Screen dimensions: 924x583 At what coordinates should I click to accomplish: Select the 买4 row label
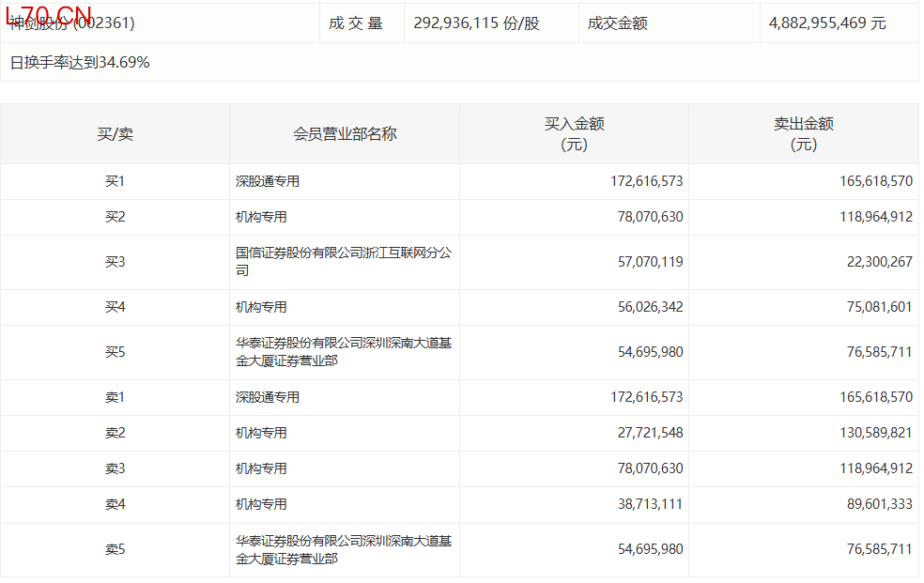click(x=115, y=307)
